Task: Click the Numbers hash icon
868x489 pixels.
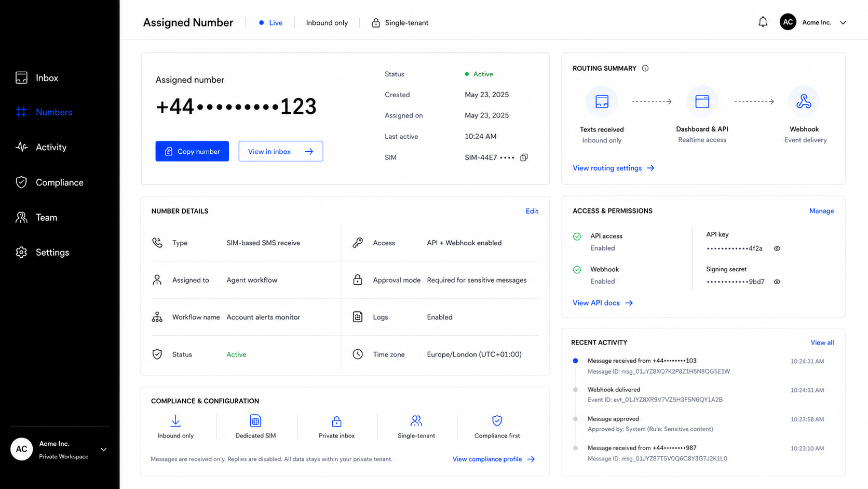Action: click(21, 112)
